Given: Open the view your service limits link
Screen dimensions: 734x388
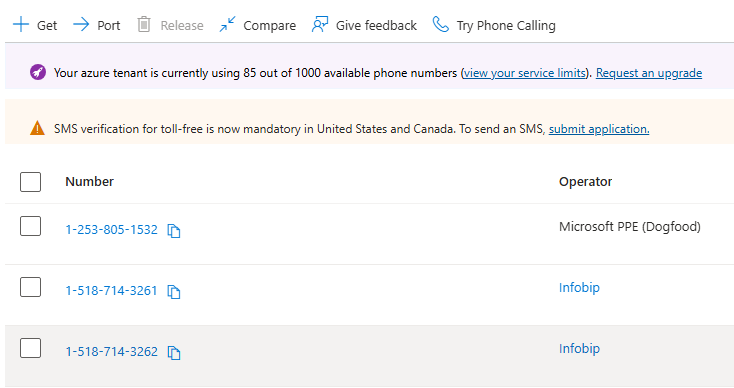Looking at the screenshot, I should tap(525, 73).
